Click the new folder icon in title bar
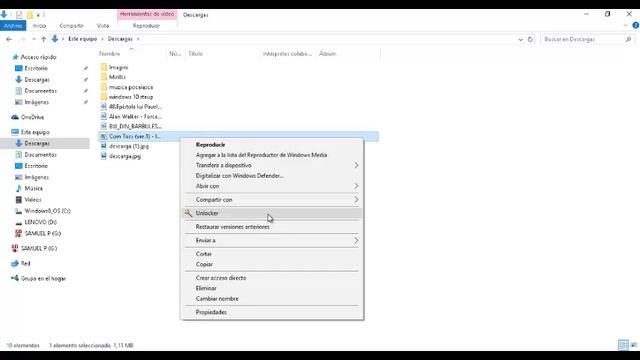This screenshot has width=640, height=360. [29, 15]
